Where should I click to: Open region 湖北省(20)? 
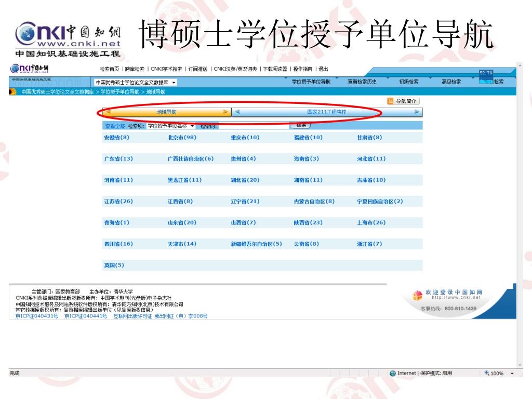coord(245,180)
